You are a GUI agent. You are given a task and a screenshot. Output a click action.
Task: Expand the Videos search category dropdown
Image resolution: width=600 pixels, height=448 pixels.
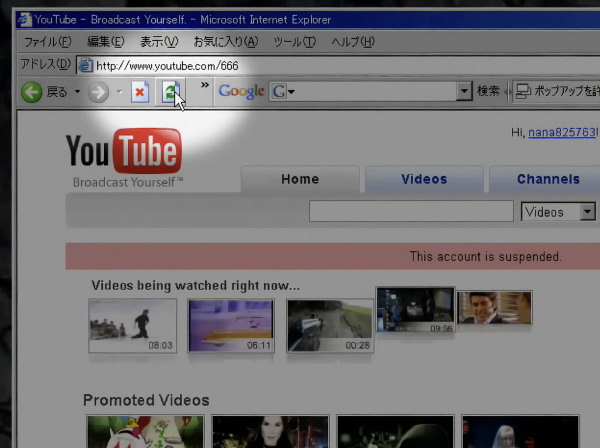coord(587,212)
